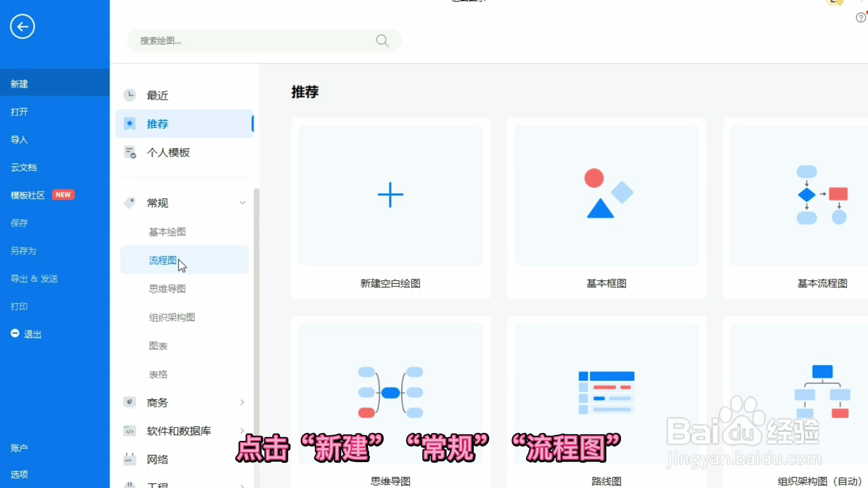Screen dimensions: 868x488
Task: Click the 新建空白绘图 label
Action: coord(390,283)
